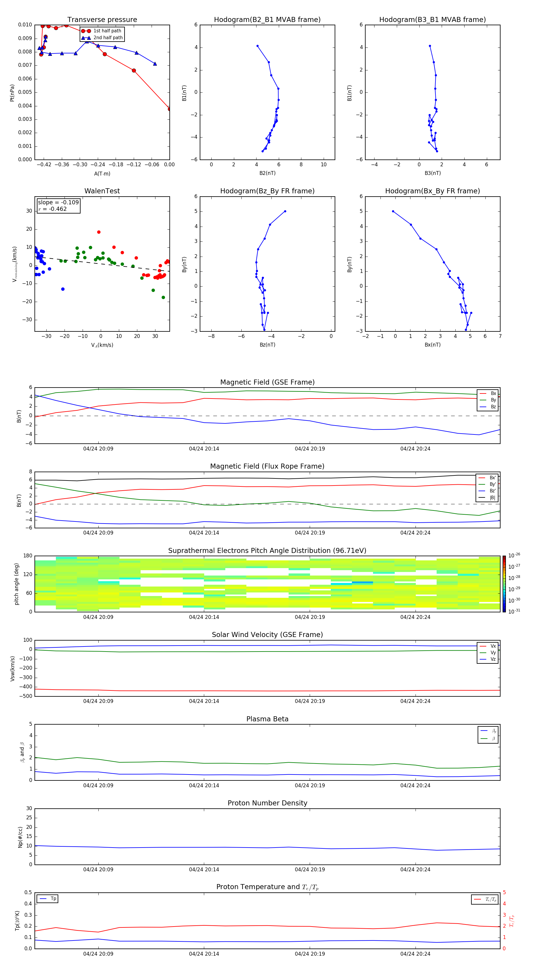Viewport: 535px width, 980px height.
Task: Click the "B3(nT)" x-axis label
Action: (432, 173)
